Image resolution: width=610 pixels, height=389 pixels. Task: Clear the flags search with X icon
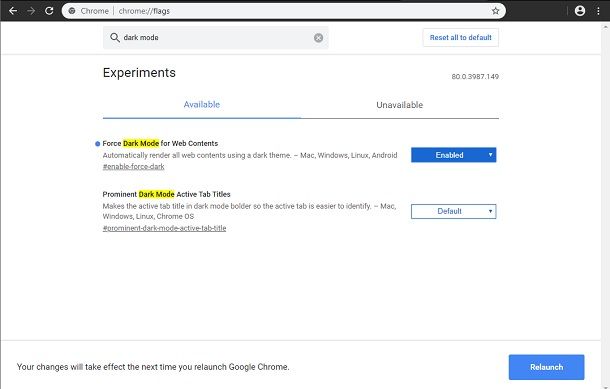(x=318, y=38)
